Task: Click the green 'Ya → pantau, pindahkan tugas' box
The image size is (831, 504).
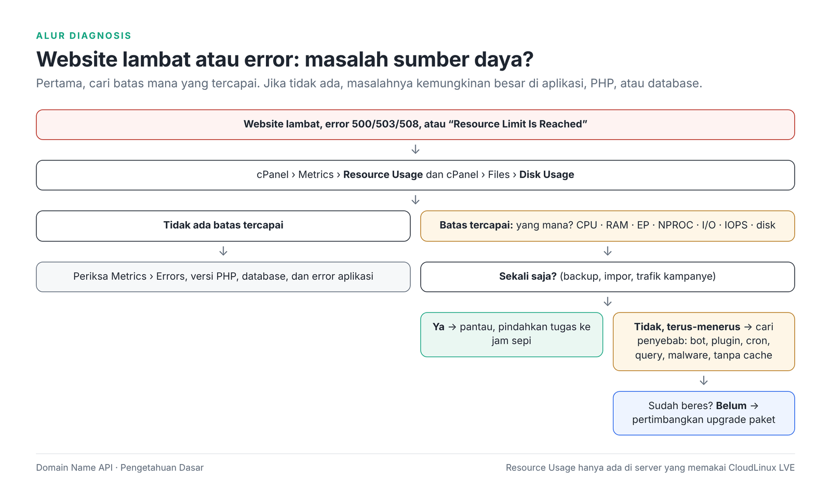Action: click(x=512, y=334)
